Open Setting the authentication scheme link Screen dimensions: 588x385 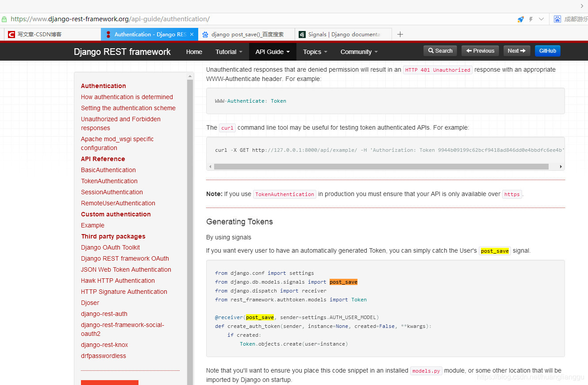pos(128,108)
